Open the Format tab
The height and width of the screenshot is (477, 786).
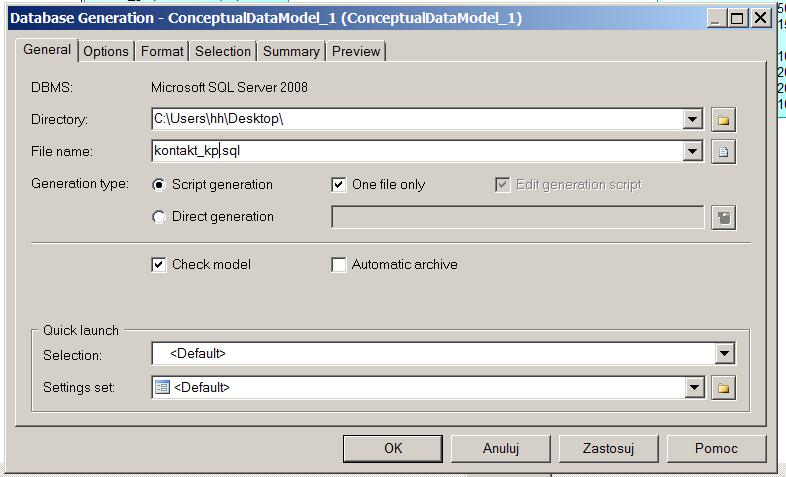pyautogui.click(x=162, y=52)
